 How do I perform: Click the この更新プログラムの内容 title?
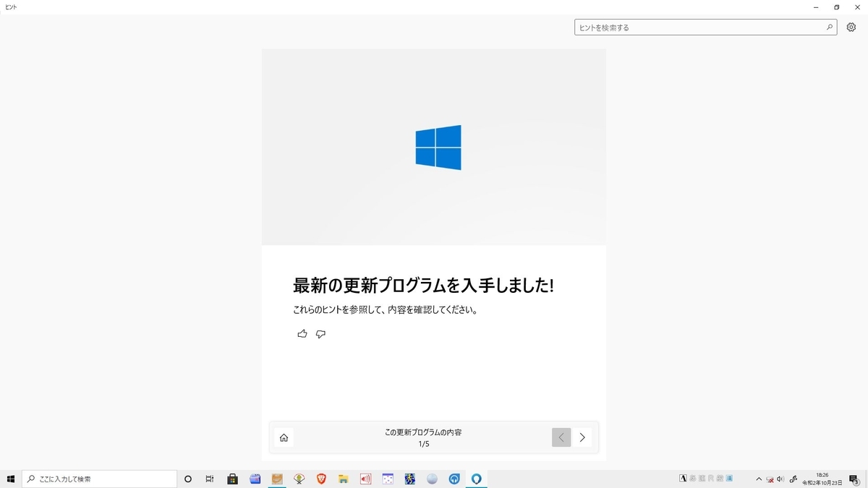pyautogui.click(x=423, y=432)
